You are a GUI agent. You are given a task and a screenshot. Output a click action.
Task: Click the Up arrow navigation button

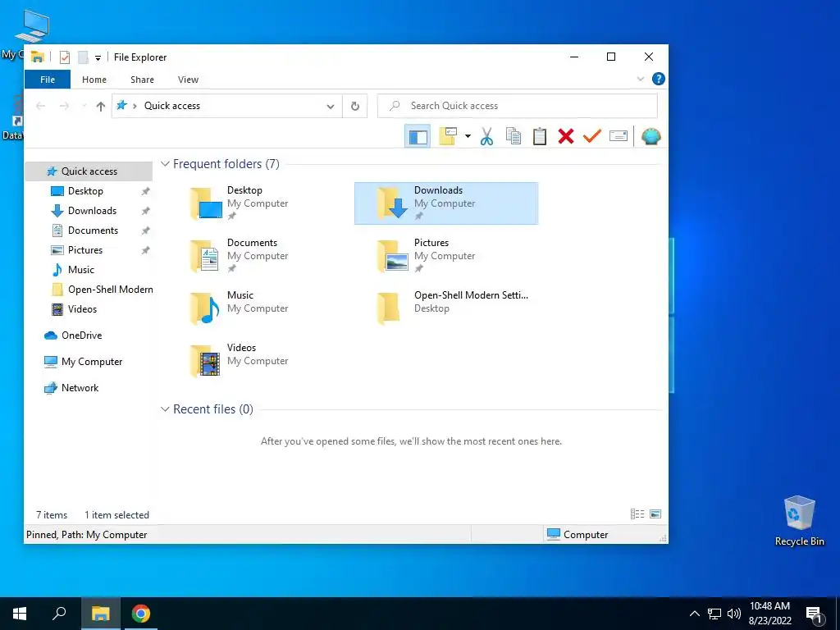click(x=101, y=106)
